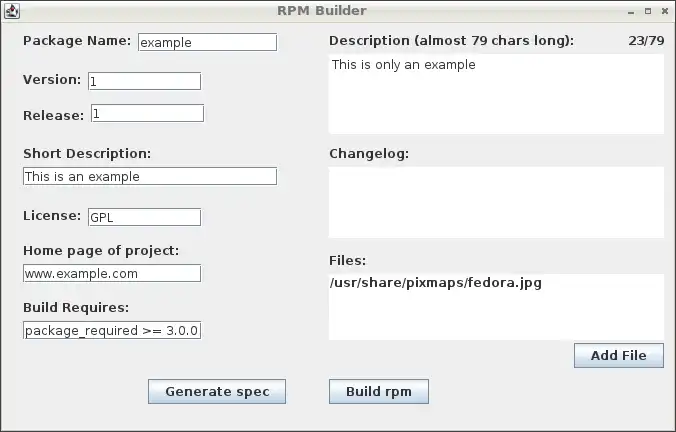The image size is (676, 432).
Task: Click the Files label
Action: (x=347, y=261)
